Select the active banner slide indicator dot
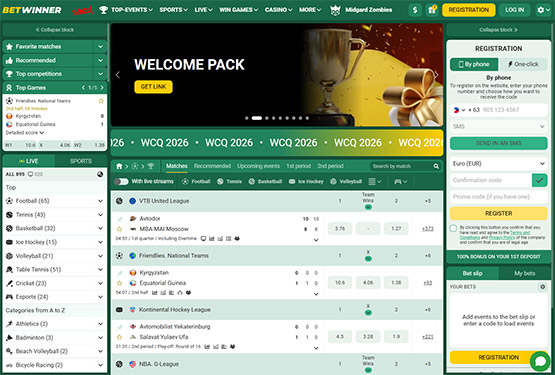This screenshot has width=555, height=375. [257, 118]
